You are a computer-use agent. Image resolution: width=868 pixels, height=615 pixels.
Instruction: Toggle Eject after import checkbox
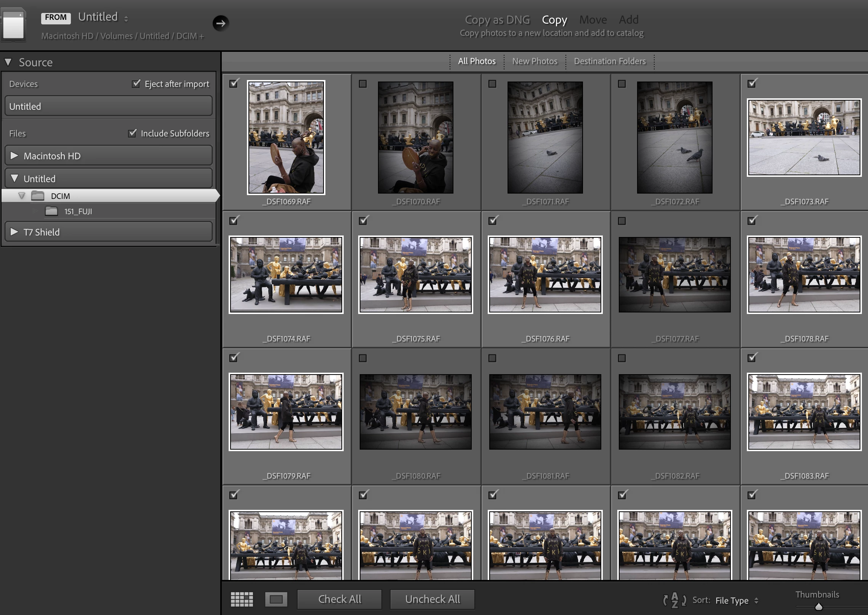tap(136, 83)
